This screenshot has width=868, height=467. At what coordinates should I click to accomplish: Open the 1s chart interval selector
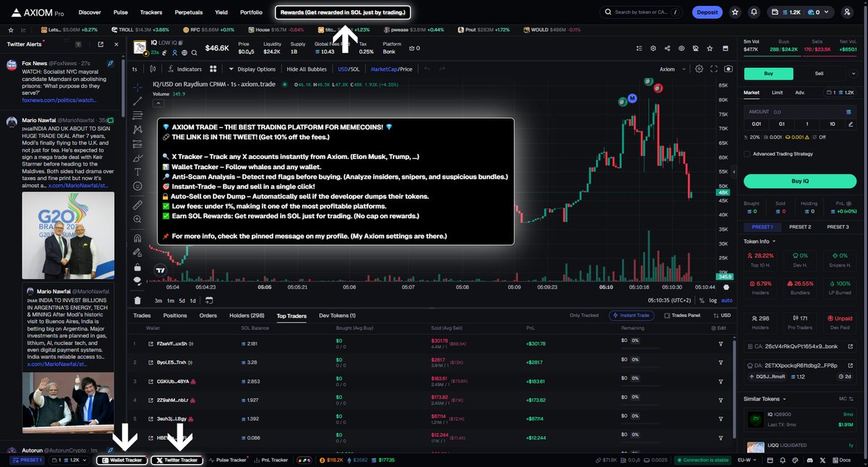(135, 69)
